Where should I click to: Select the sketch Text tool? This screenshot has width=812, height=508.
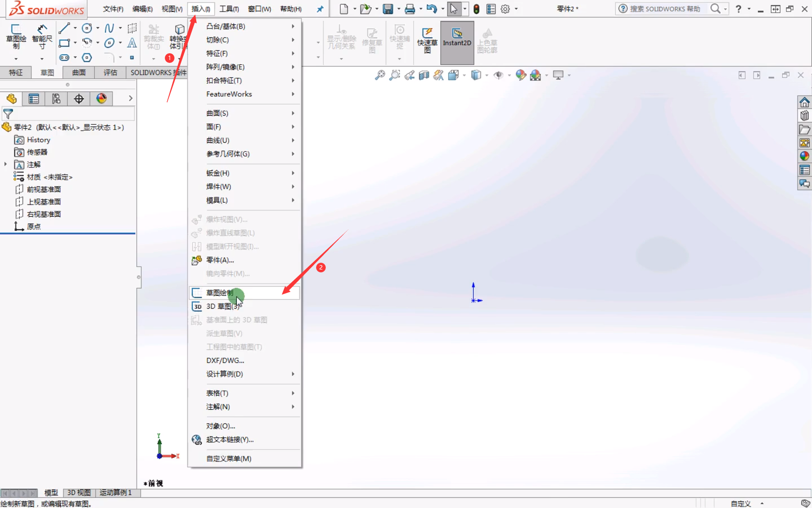(x=132, y=43)
